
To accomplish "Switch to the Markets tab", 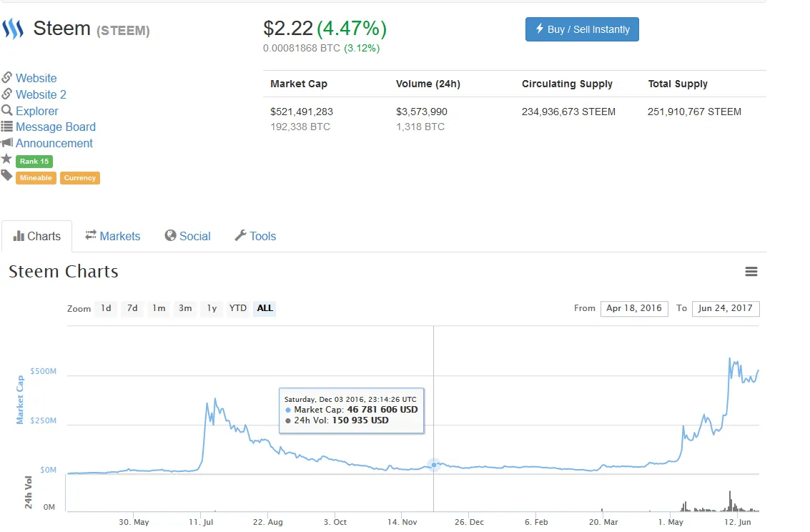I will pos(113,236).
